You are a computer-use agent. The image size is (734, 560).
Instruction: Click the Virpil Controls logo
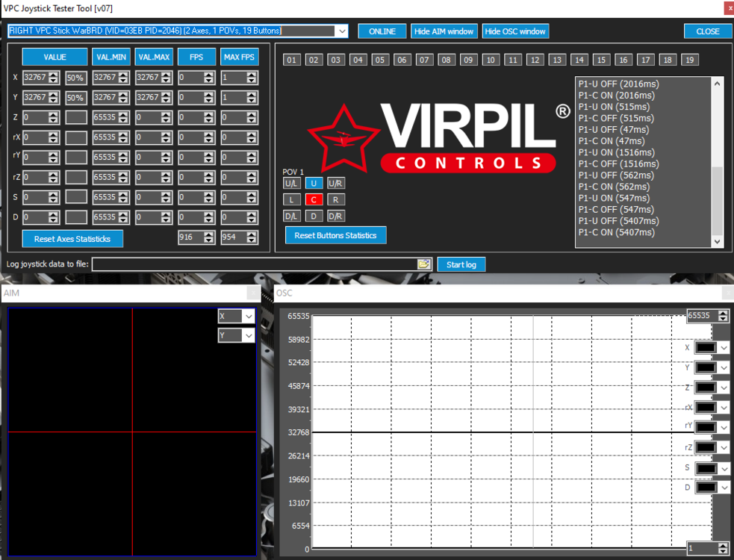tap(438, 137)
